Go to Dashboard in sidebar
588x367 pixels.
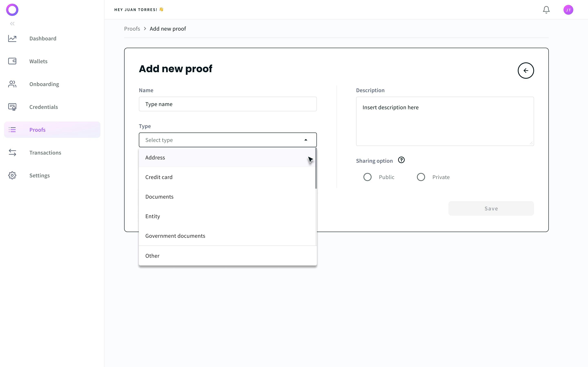pos(43,38)
